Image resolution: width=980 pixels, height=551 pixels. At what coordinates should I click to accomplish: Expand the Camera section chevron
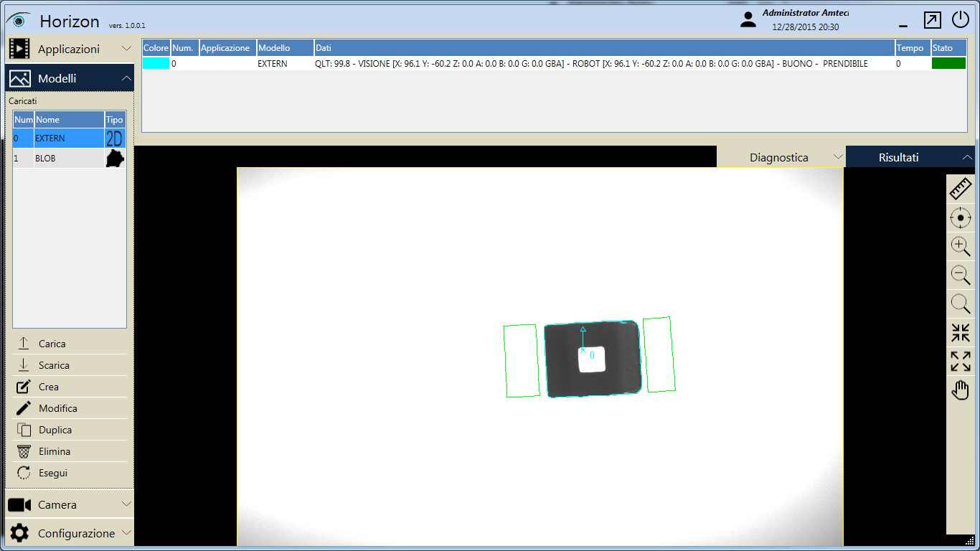coord(126,504)
